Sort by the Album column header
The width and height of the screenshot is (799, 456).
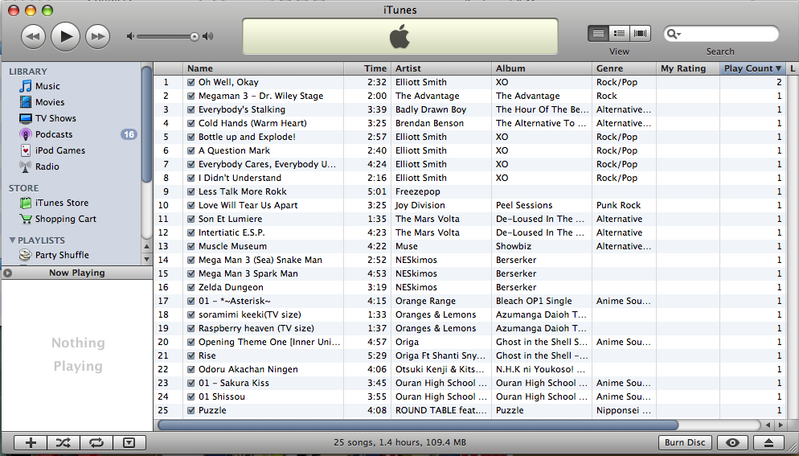coord(542,68)
